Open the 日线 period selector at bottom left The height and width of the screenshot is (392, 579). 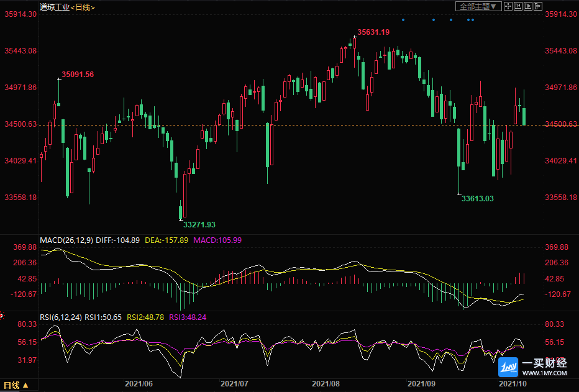[x=16, y=385]
